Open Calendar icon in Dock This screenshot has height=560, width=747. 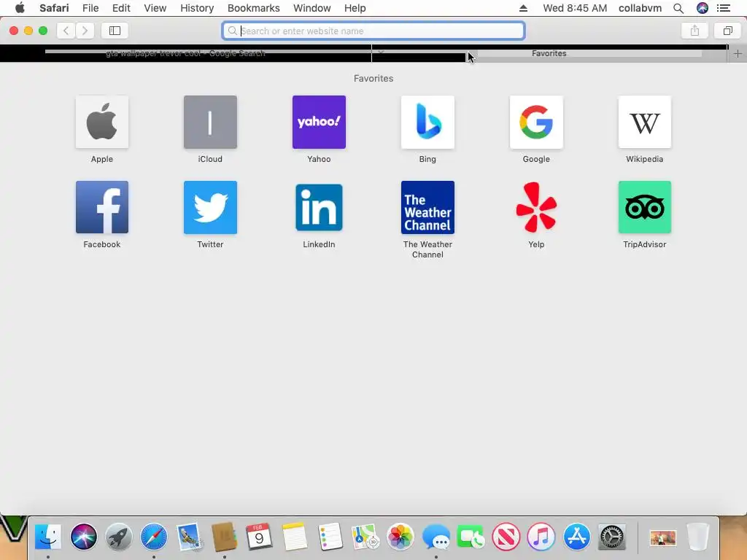(259, 537)
